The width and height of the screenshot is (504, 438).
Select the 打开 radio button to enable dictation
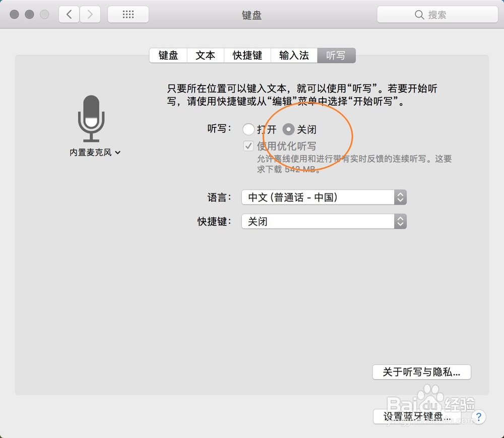click(x=248, y=129)
